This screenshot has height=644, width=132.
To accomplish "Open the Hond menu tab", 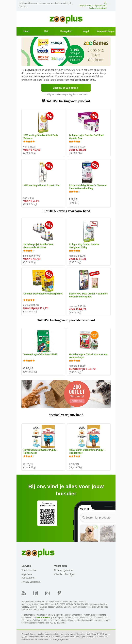I will (x=26, y=31).
